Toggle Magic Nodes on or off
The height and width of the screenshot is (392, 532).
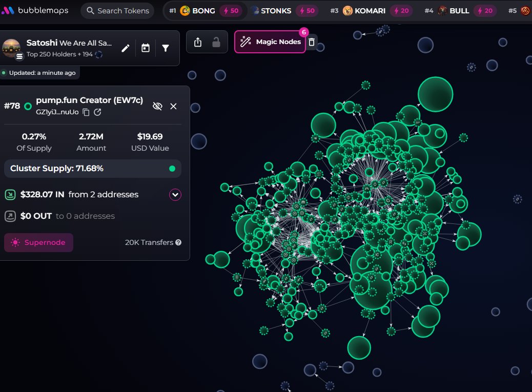270,42
